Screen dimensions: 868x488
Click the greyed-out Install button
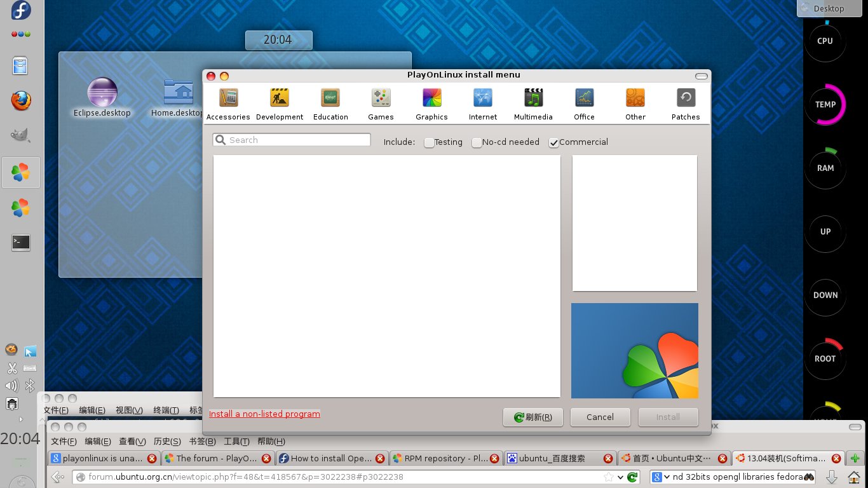click(x=668, y=417)
